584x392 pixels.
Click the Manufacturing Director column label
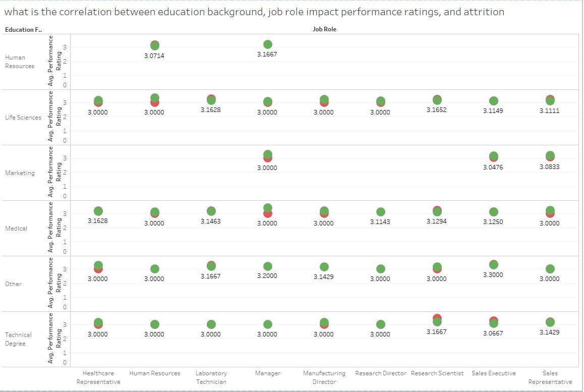point(324,376)
